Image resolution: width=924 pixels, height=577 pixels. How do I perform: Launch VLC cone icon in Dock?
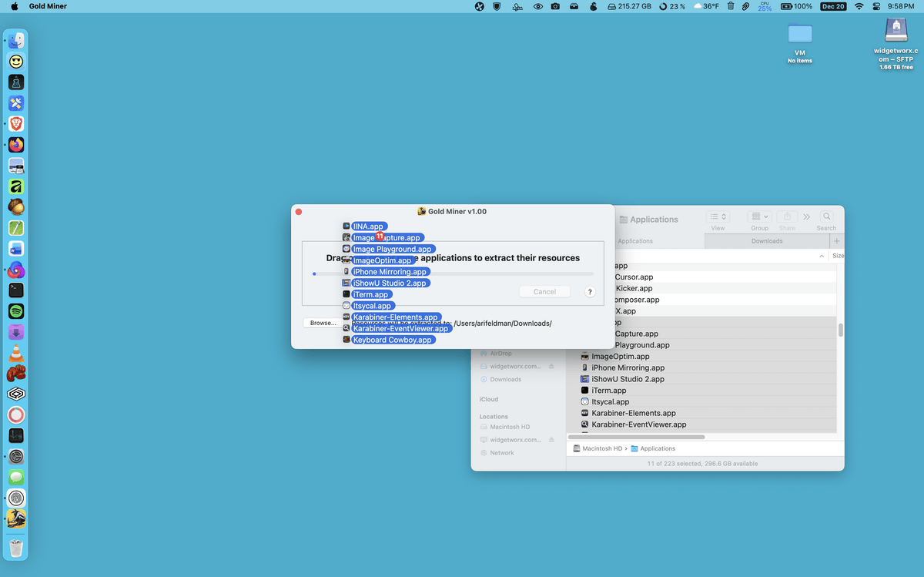coord(16,354)
